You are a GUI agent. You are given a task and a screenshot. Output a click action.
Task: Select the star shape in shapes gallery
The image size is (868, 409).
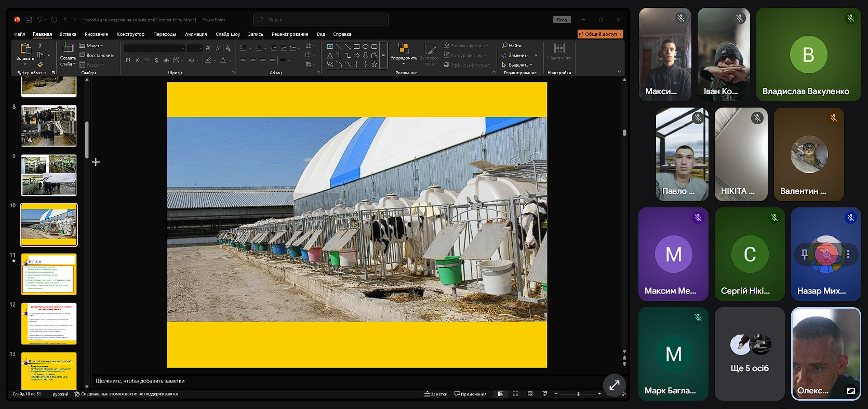[x=374, y=64]
